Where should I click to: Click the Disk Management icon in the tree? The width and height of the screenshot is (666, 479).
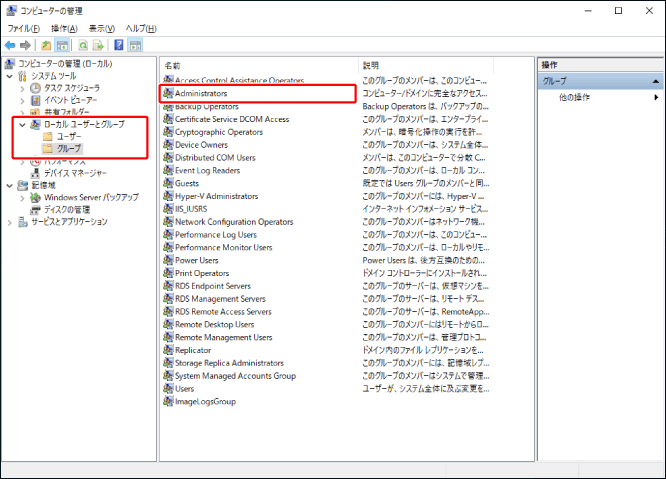pos(36,210)
